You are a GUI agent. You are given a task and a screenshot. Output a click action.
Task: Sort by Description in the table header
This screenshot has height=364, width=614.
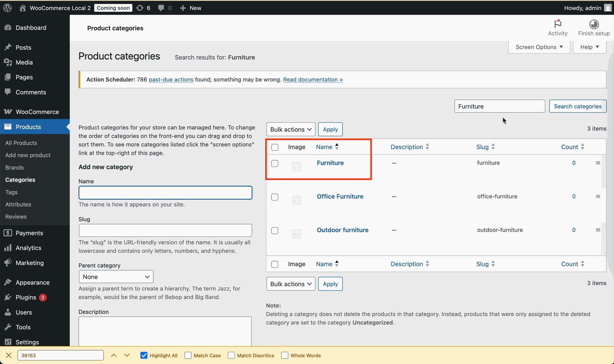click(410, 147)
